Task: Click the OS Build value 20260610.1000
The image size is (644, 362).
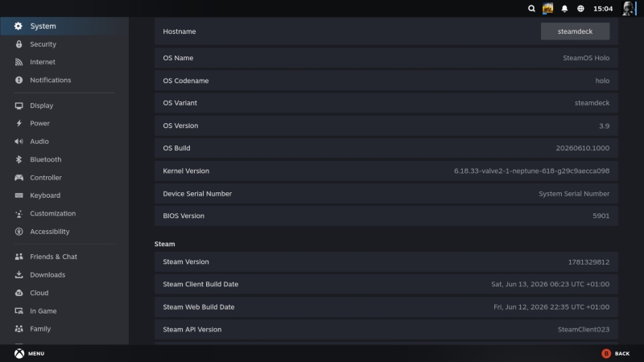Action: pyautogui.click(x=583, y=148)
